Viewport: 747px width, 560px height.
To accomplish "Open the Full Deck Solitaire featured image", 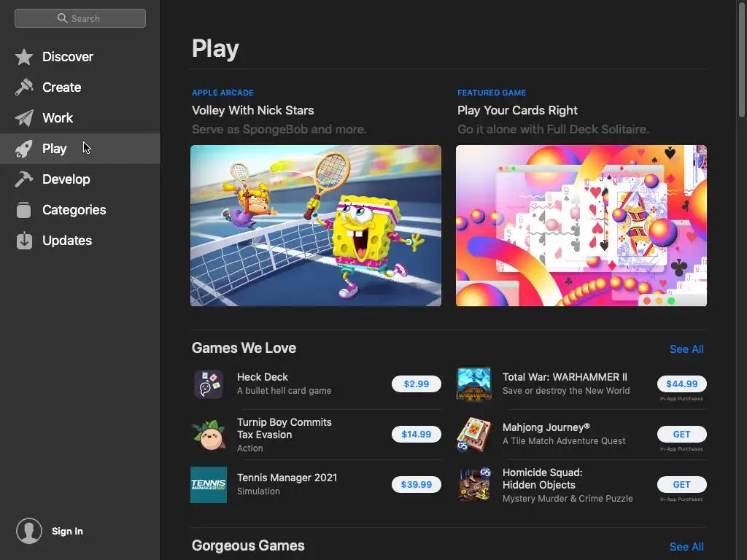I will click(581, 226).
